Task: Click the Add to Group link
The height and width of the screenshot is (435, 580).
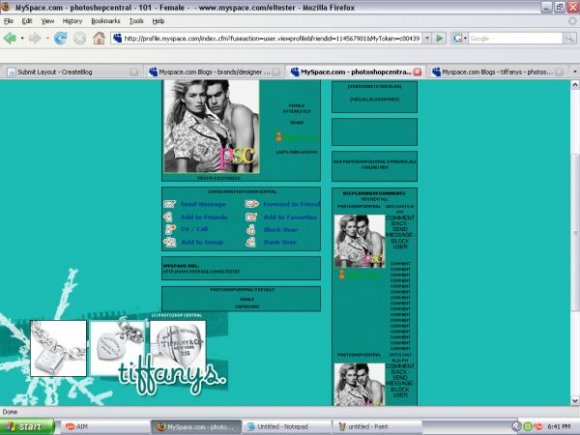Action: click(x=202, y=242)
